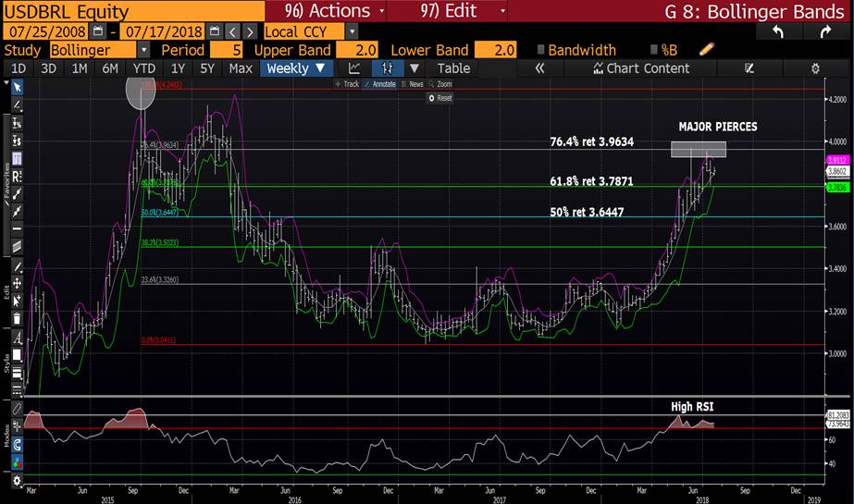Select the 5Y time range tab
The height and width of the screenshot is (504, 854).
207,68
